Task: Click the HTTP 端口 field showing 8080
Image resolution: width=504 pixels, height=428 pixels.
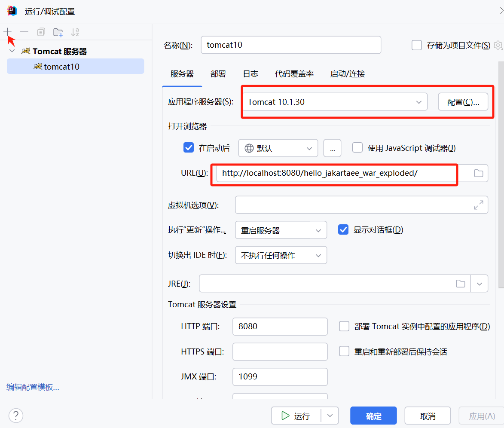Action: pyautogui.click(x=280, y=327)
